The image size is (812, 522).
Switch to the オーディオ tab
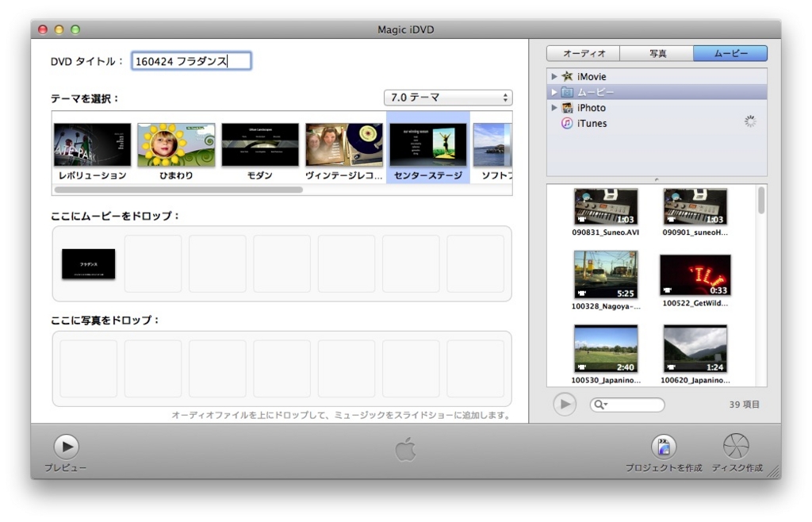[584, 53]
